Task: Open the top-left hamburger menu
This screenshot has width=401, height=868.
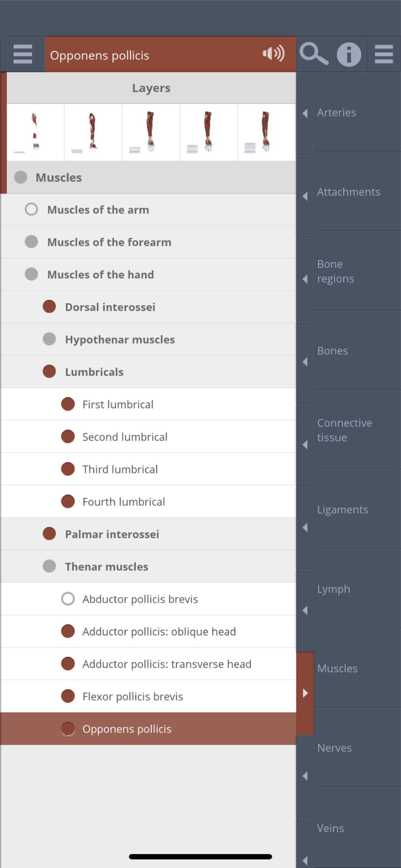Action: tap(23, 54)
